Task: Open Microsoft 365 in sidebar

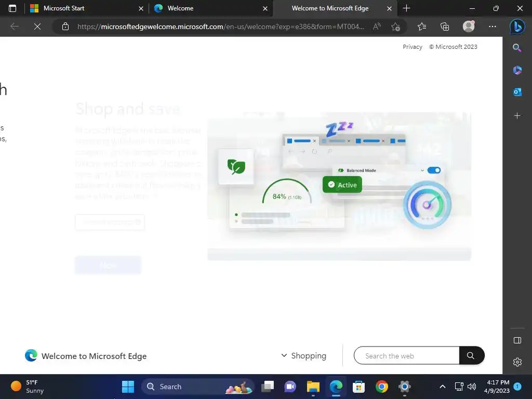Action: tap(517, 70)
